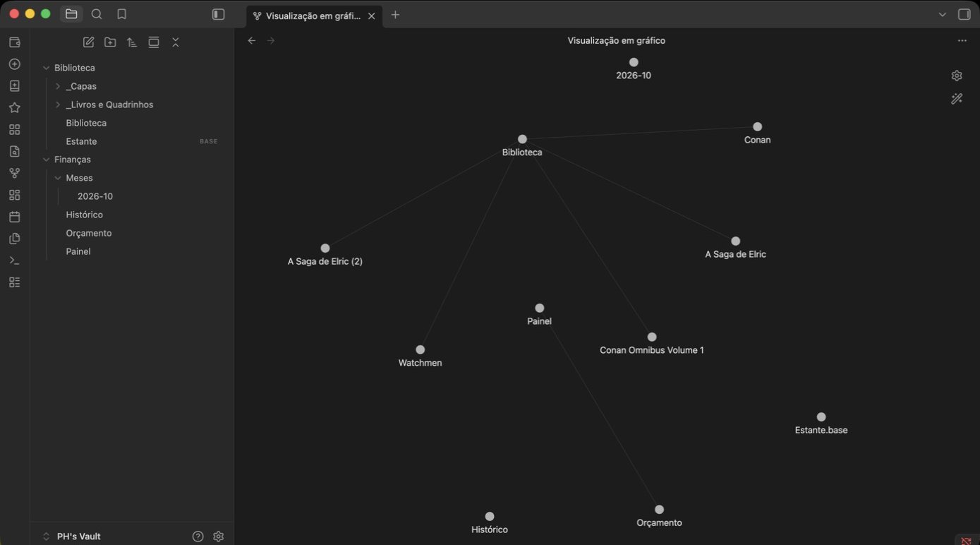Click the canvas layout icon above the calendar
The image size is (980, 545).
click(14, 195)
